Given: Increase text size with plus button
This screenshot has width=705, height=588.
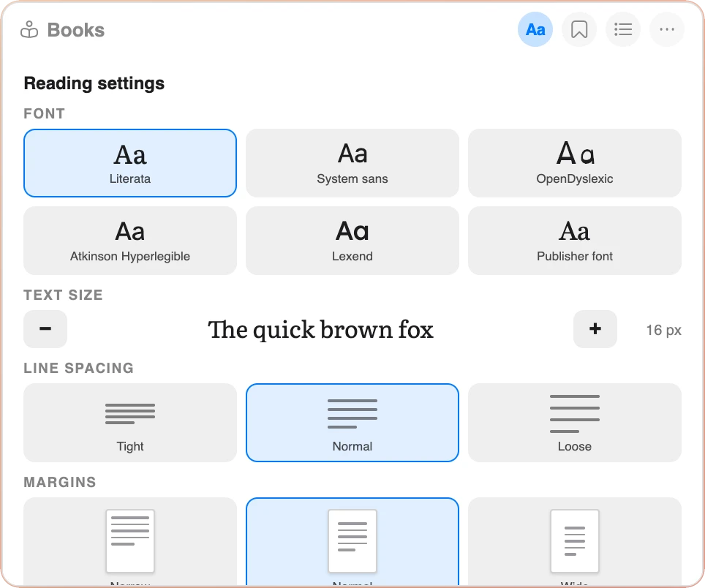Looking at the screenshot, I should click(595, 329).
